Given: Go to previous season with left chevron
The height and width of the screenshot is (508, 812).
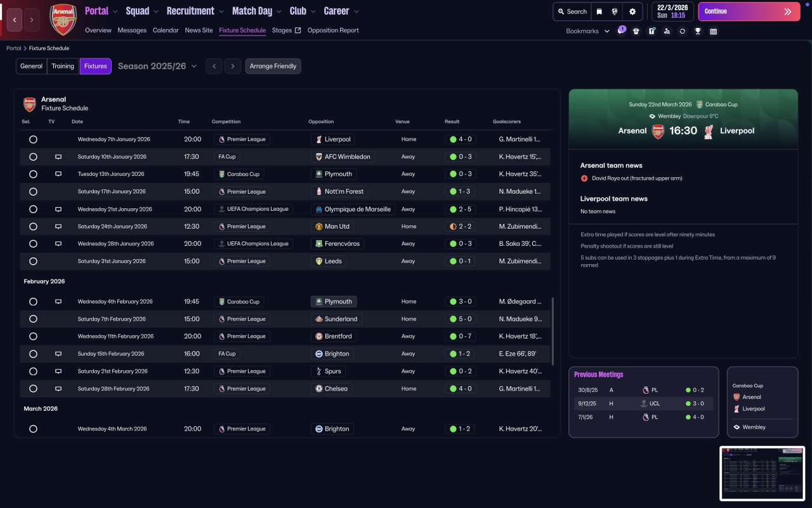Looking at the screenshot, I should tap(214, 66).
